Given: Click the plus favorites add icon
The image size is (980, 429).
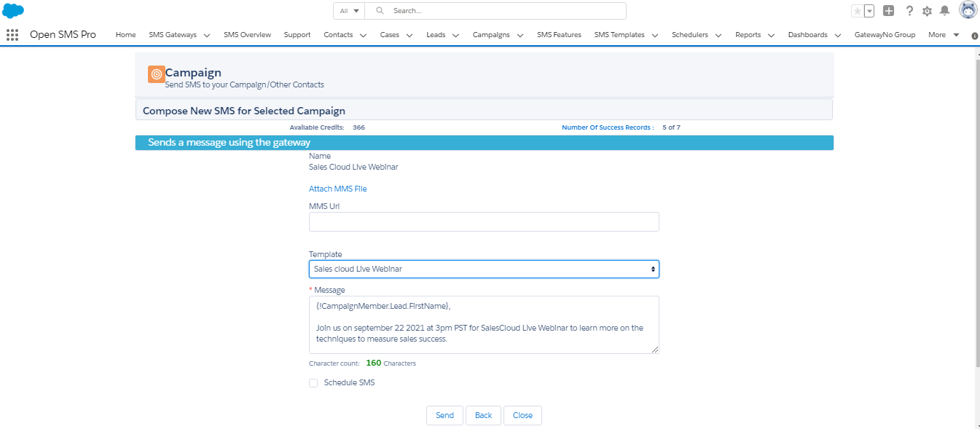Looking at the screenshot, I should pyautogui.click(x=888, y=10).
